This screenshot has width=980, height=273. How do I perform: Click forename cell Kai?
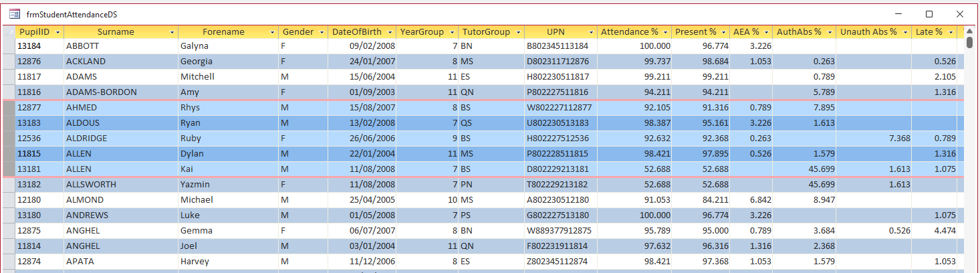pos(228,169)
